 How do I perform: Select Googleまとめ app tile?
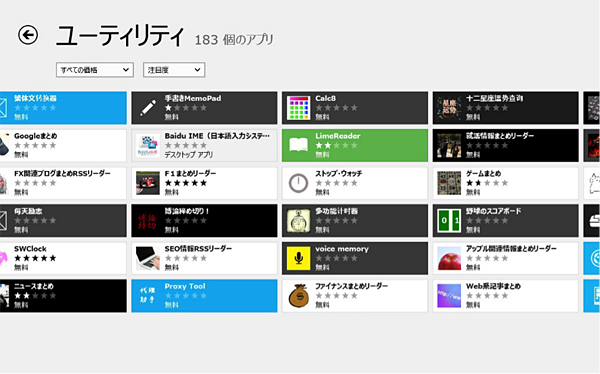click(63, 145)
